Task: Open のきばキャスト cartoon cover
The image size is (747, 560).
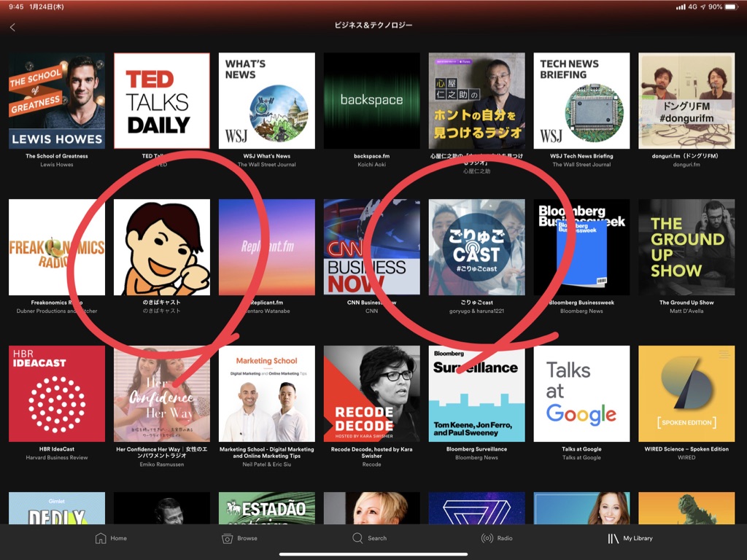Action: [162, 247]
